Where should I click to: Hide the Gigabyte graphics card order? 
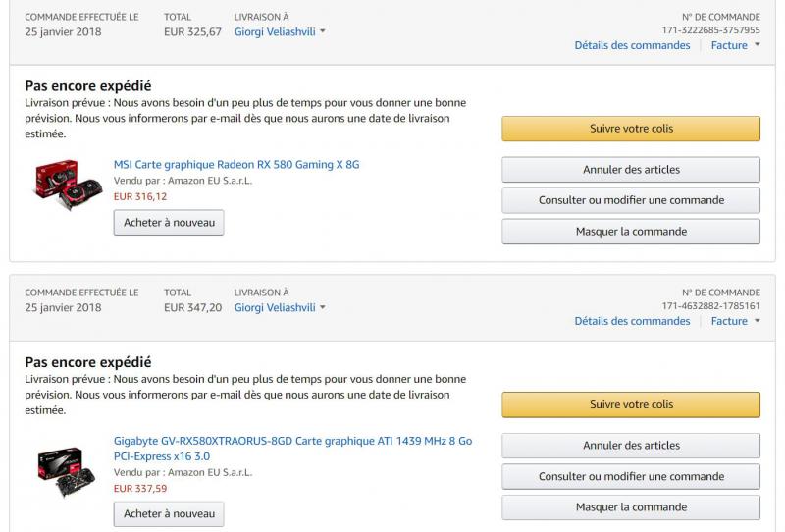pos(631,507)
